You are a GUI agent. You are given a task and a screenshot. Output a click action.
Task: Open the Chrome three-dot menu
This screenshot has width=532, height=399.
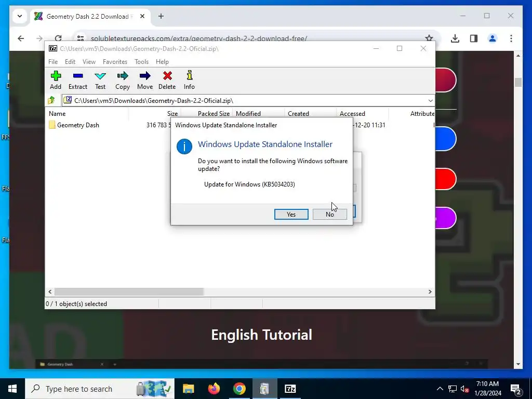pos(511,38)
